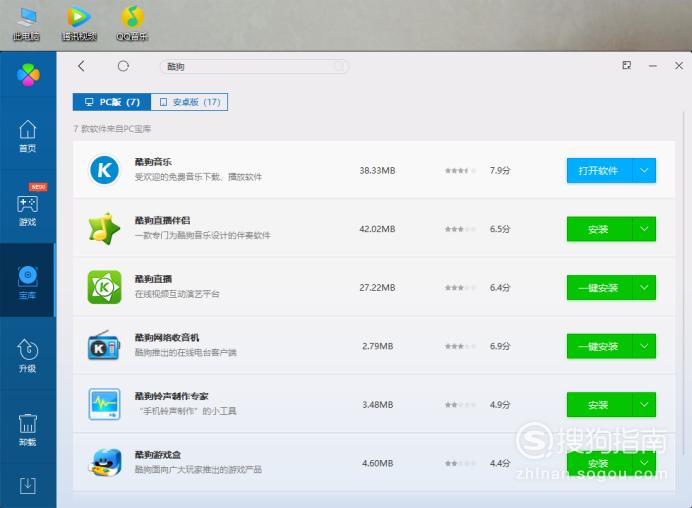This screenshot has height=508, width=692.
Task: Close the software manager window
Action: click(x=679, y=66)
